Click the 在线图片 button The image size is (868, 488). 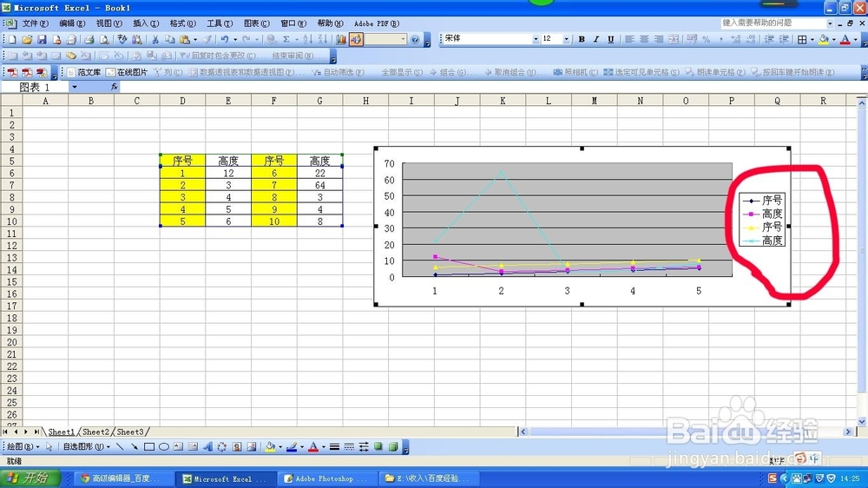pos(127,72)
